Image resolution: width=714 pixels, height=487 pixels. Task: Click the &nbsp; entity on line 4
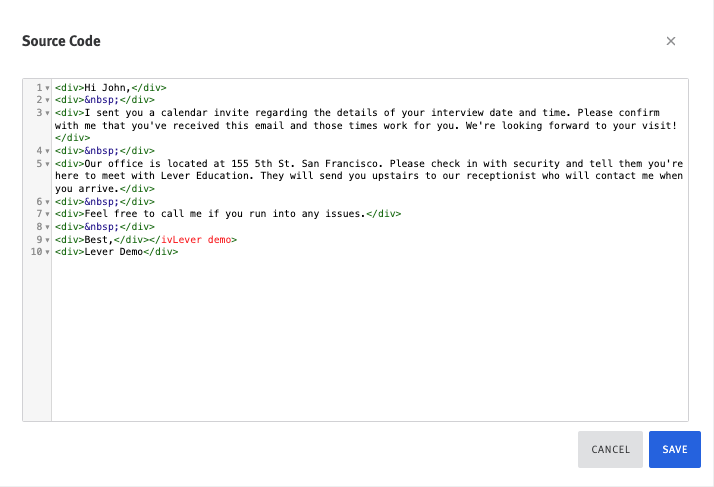tap(102, 151)
